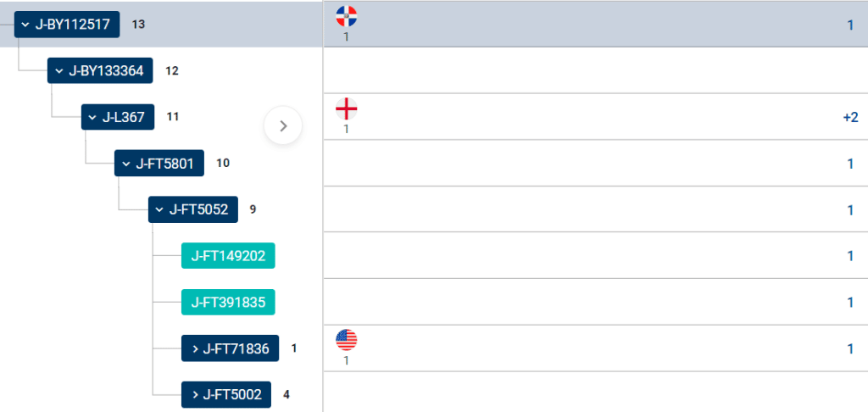Screen dimensions: 868x412
Task: Expand the J-FT71836 branch
Action: coord(193,348)
